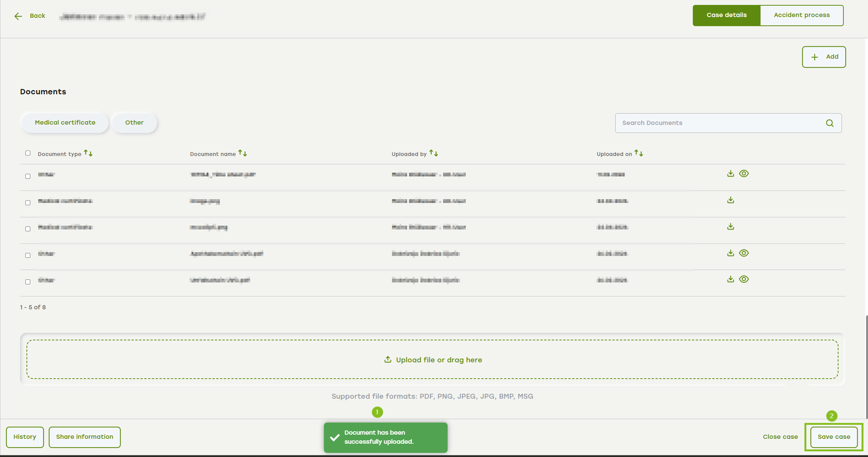Check the third document row checkbox

pos(28,229)
